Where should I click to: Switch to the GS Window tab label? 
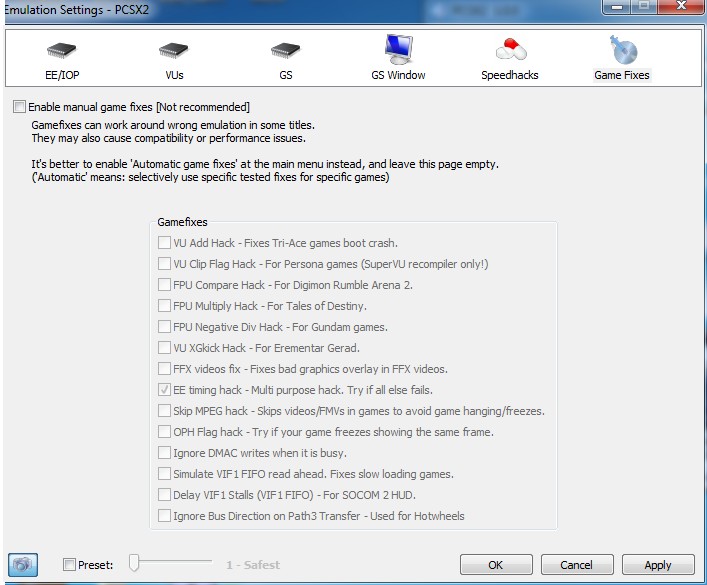pyautogui.click(x=399, y=75)
